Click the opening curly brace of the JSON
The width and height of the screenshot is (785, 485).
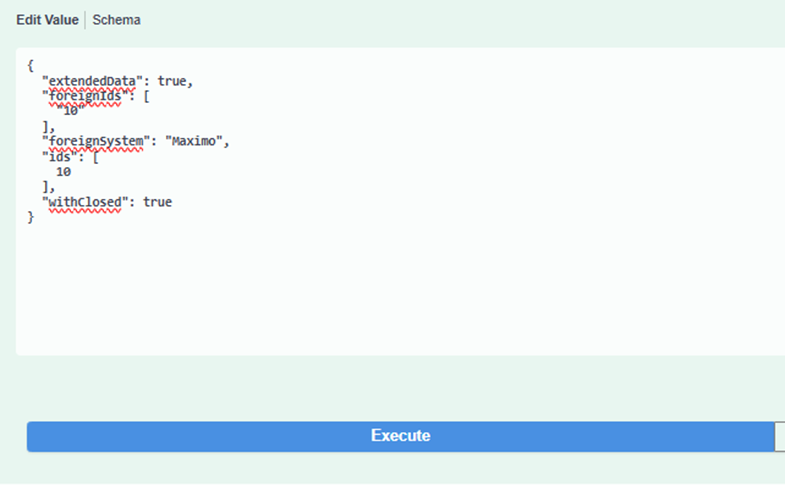[x=31, y=66]
